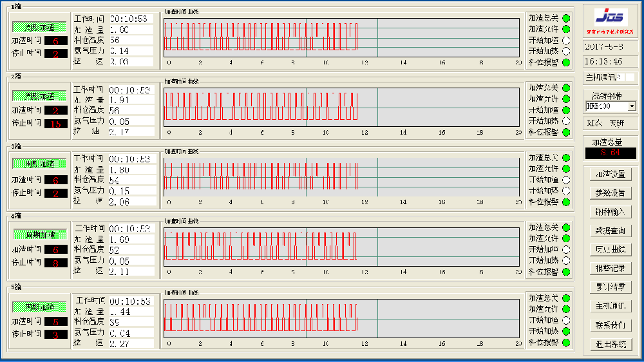644x362 pixels.
Task: Click stream 1 开始加热 white indicator
Action: click(x=566, y=52)
